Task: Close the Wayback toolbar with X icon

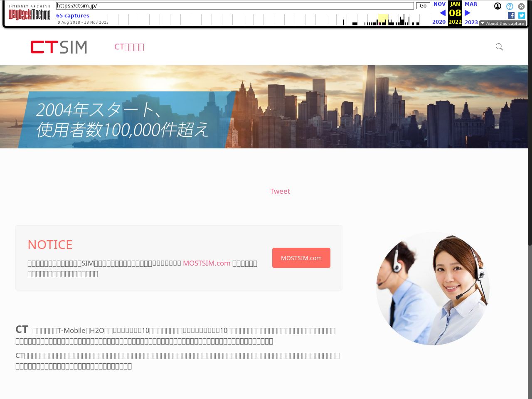Action: [x=521, y=6]
